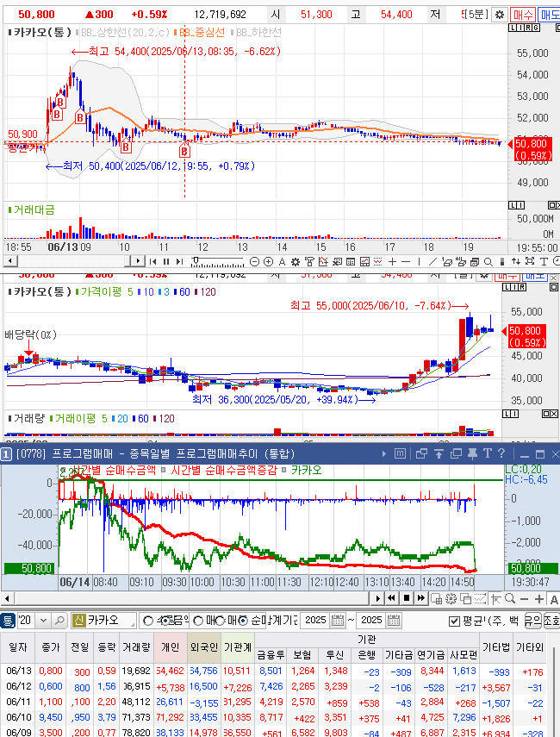Toggle the 평균 checkbox
This screenshot has width=560, height=737.
click(x=454, y=621)
